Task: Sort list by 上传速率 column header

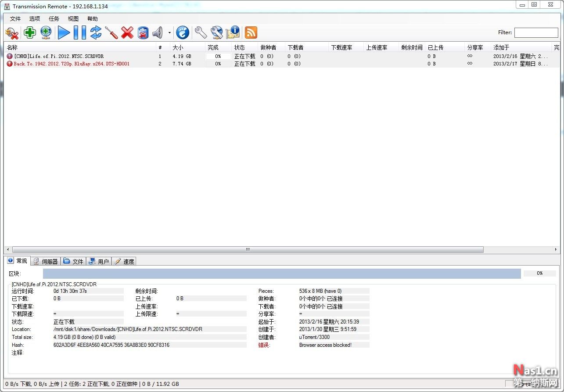Action: tap(381, 47)
